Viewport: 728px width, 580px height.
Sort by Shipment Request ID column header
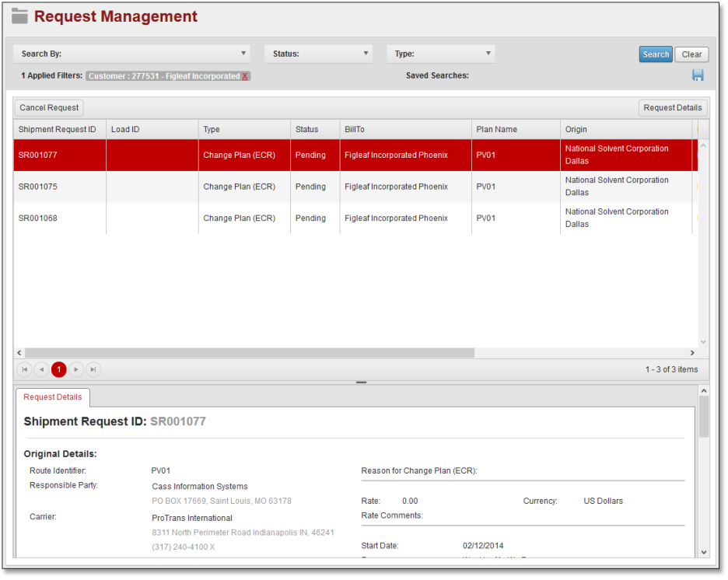pos(59,129)
